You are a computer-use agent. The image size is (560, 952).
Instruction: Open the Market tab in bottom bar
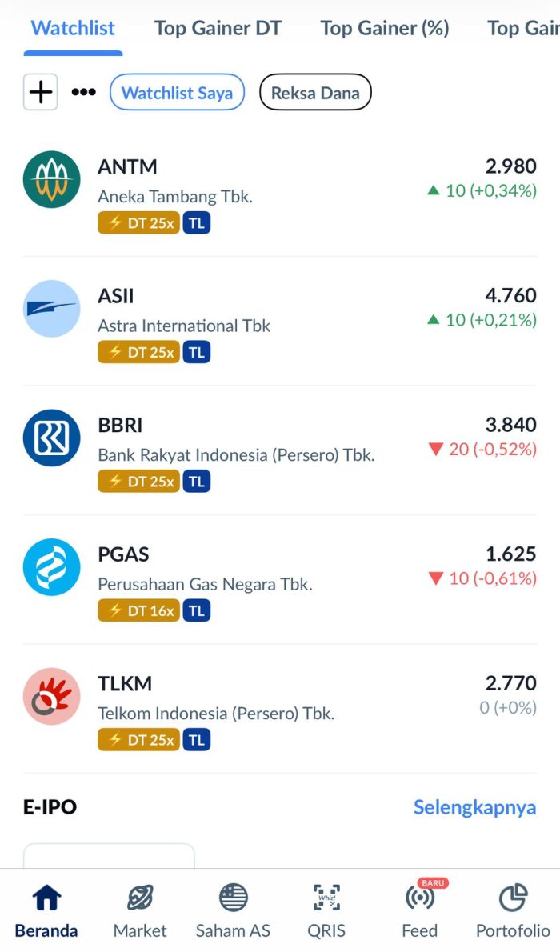[140, 911]
